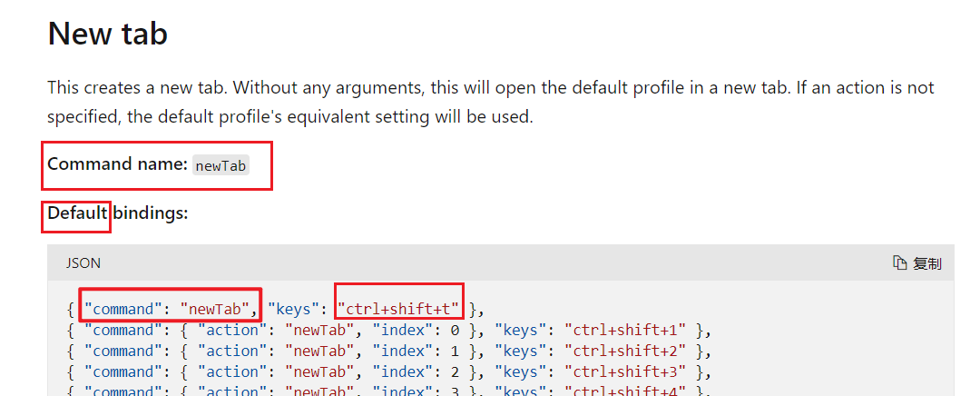980x396 pixels.
Task: Select the newTab inline code in Command name
Action: coord(221,165)
